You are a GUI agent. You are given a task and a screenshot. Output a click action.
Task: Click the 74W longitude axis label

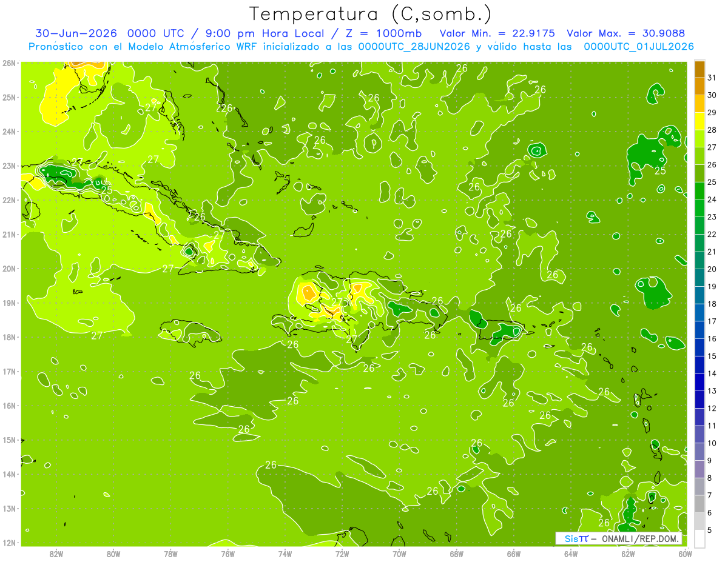point(285,554)
